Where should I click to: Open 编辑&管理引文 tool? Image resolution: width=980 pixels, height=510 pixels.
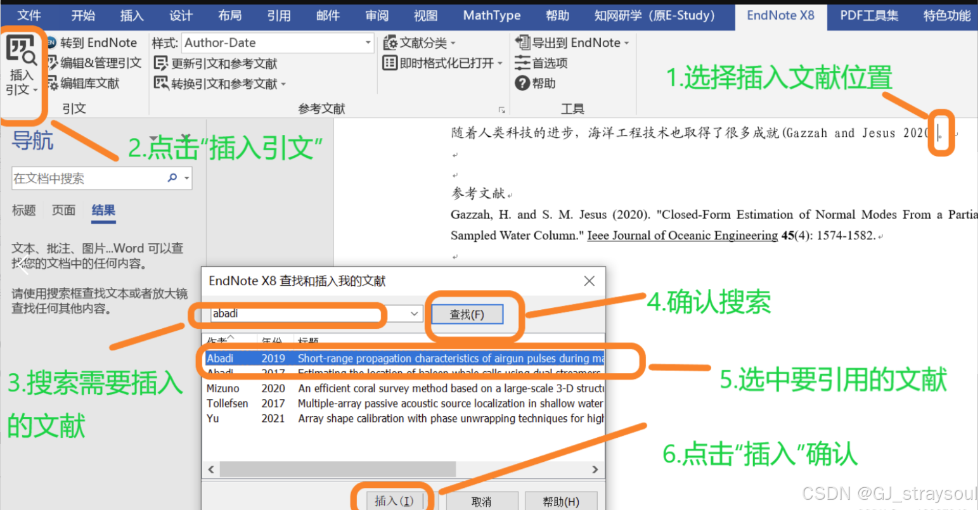point(94,63)
